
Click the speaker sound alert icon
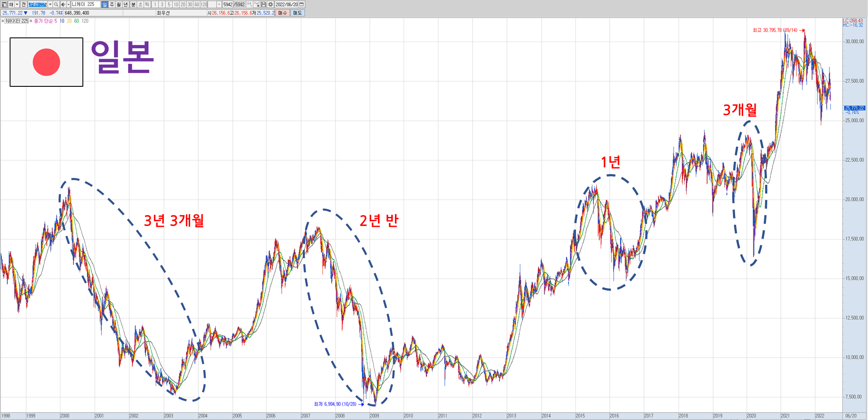click(63, 4)
